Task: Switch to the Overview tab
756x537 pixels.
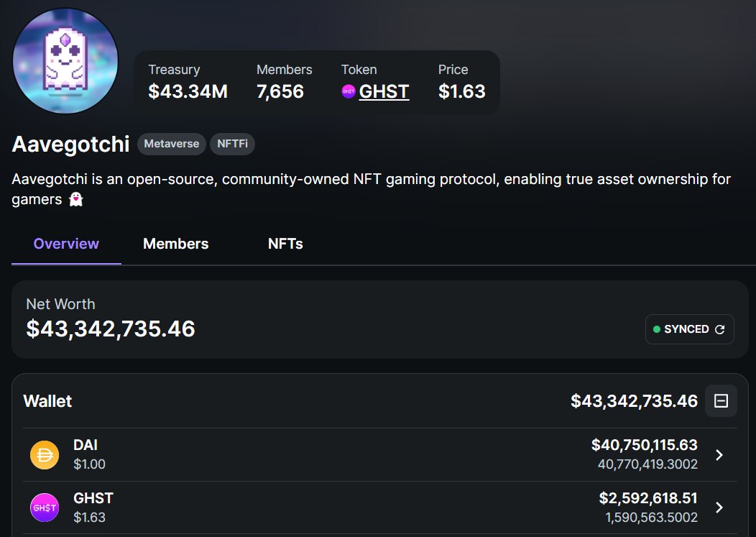Action: click(x=66, y=244)
